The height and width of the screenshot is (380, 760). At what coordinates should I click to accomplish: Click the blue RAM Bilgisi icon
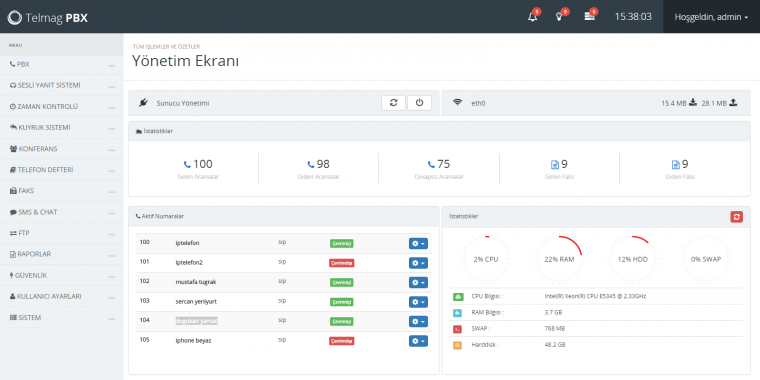click(458, 313)
